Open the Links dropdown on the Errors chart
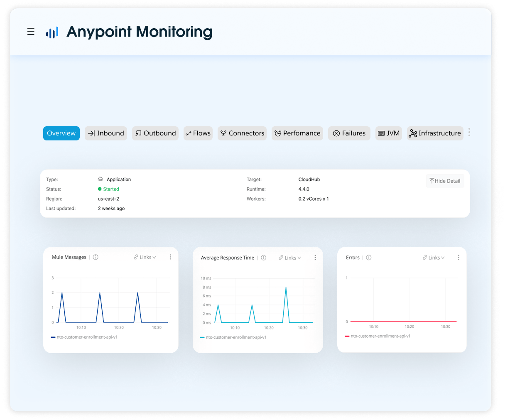This screenshot has height=420, width=510. pos(433,257)
